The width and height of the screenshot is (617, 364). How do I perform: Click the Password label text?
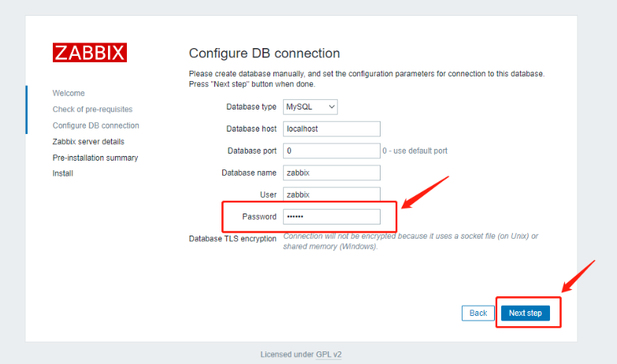click(259, 217)
